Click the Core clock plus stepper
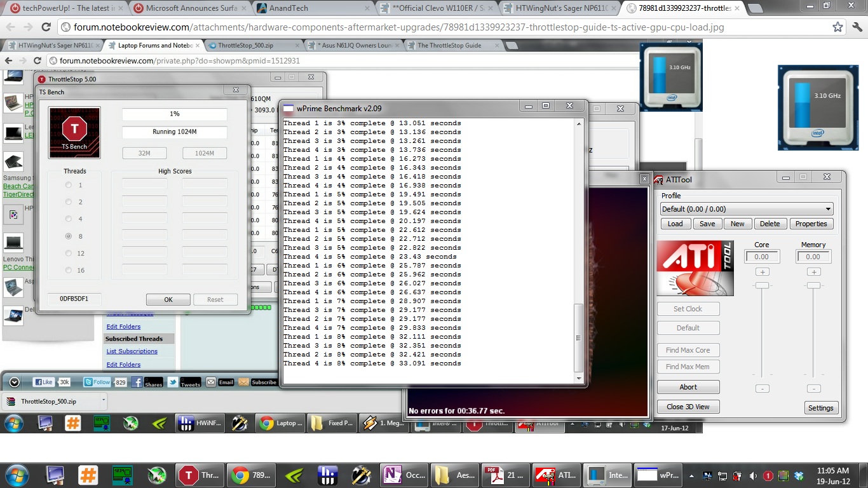The image size is (868, 488). click(762, 272)
